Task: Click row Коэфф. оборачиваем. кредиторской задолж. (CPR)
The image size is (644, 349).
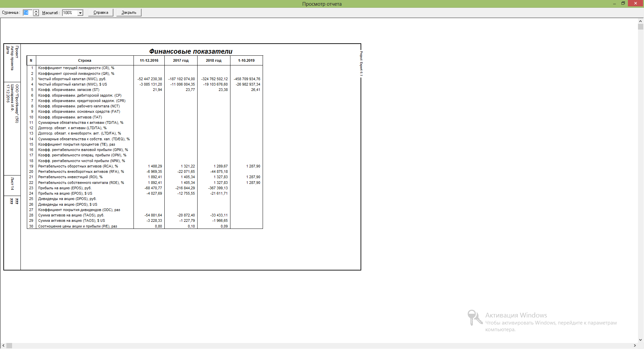Action: [145, 101]
